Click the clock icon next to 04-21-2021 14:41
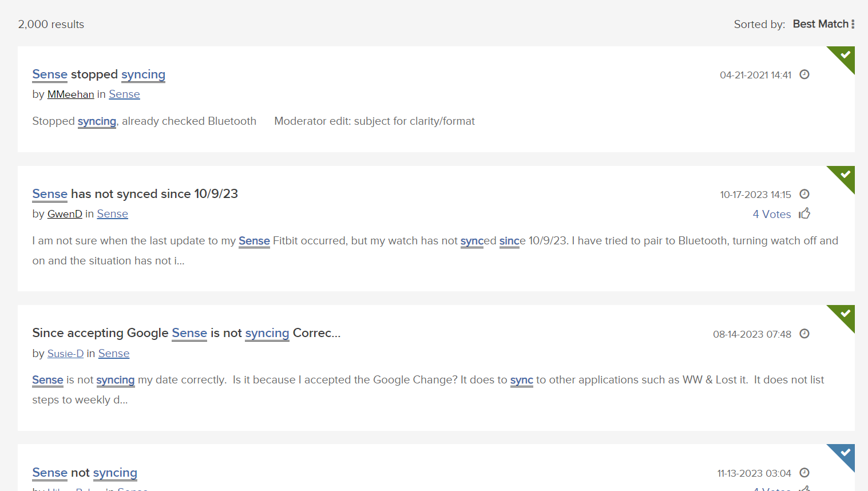Image resolution: width=868 pixels, height=491 pixels. [x=804, y=75]
